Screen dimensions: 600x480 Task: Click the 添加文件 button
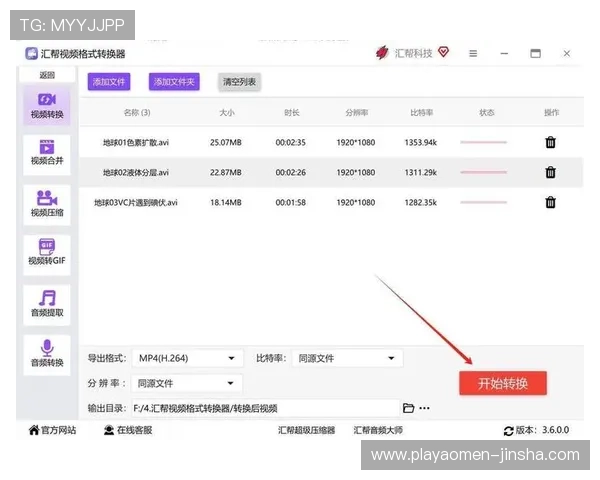point(109,82)
